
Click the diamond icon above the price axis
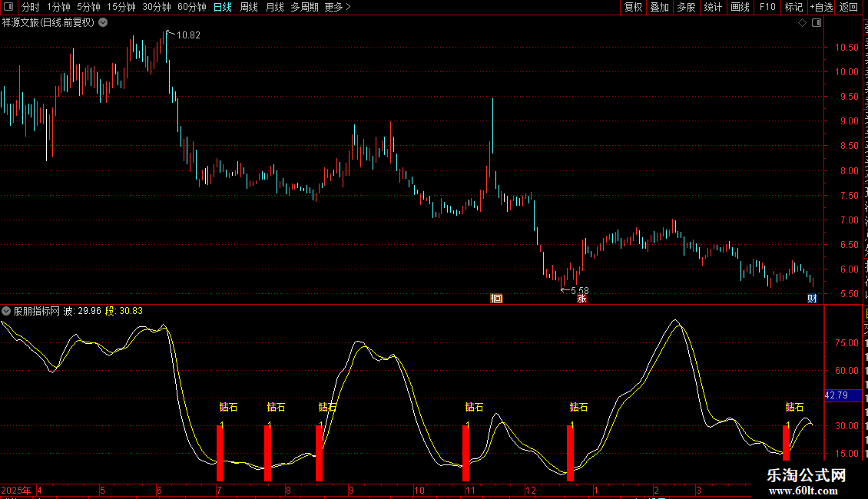pyautogui.click(x=802, y=23)
